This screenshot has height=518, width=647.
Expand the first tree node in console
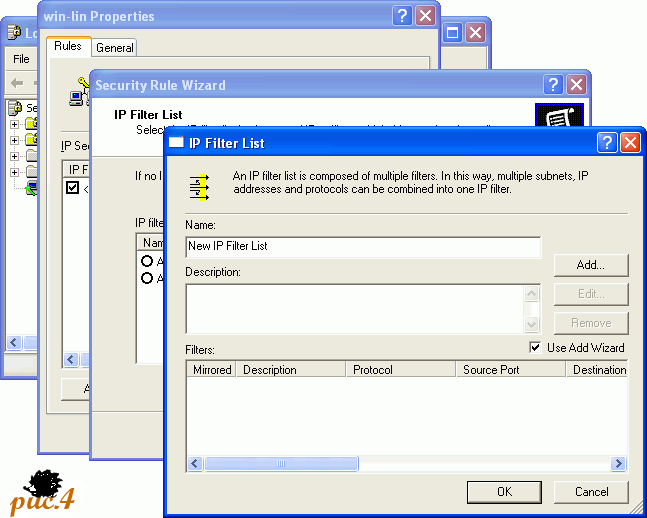pyautogui.click(x=14, y=124)
